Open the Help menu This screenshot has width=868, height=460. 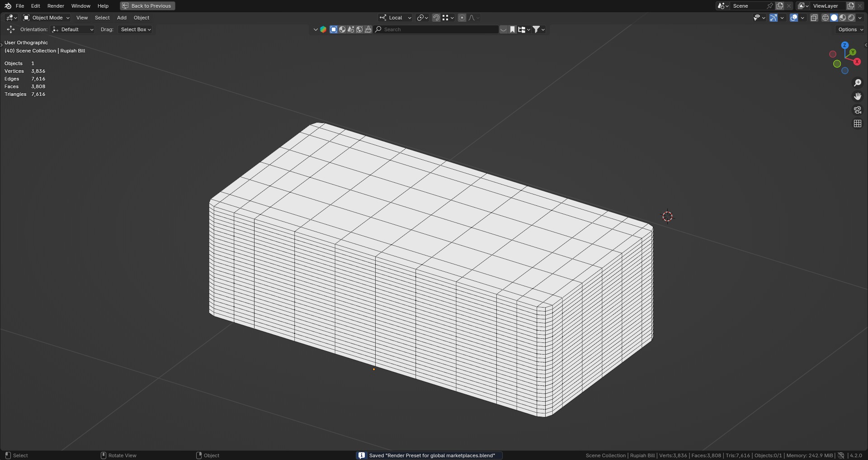103,6
